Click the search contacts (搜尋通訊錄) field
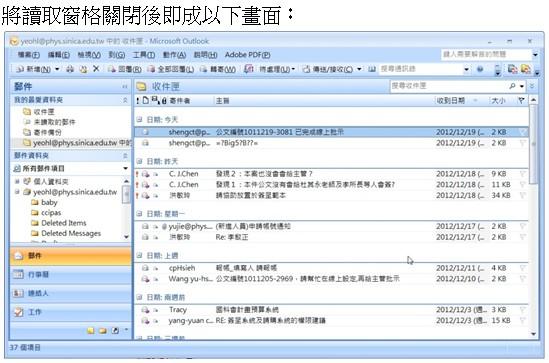Image resolution: width=549 pixels, height=363 pixels. (421, 69)
